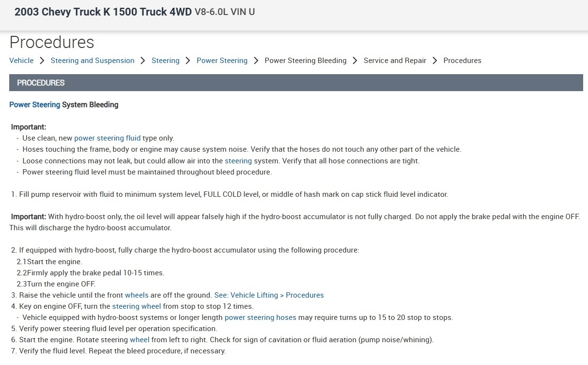588x365 pixels.
Task: Open the 'wheels' link in step 3
Action: 137,295
